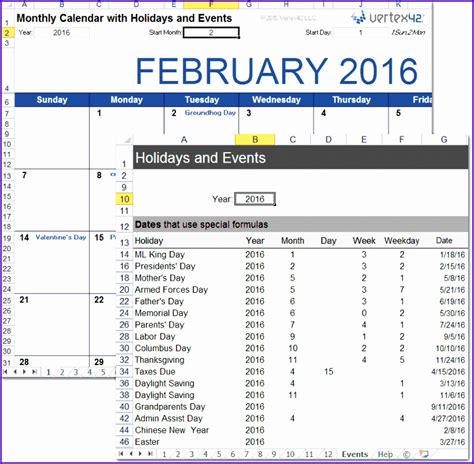This screenshot has width=474, height=464.
Task: Next sheet arrow in calendar workbook tab bar
Action: pos(24,371)
